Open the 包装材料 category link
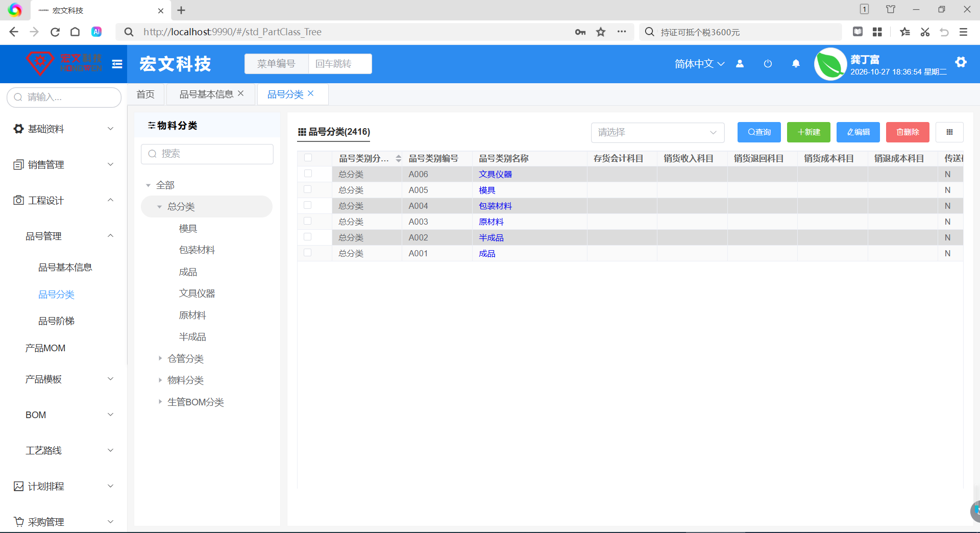This screenshot has height=533, width=980. 495,206
